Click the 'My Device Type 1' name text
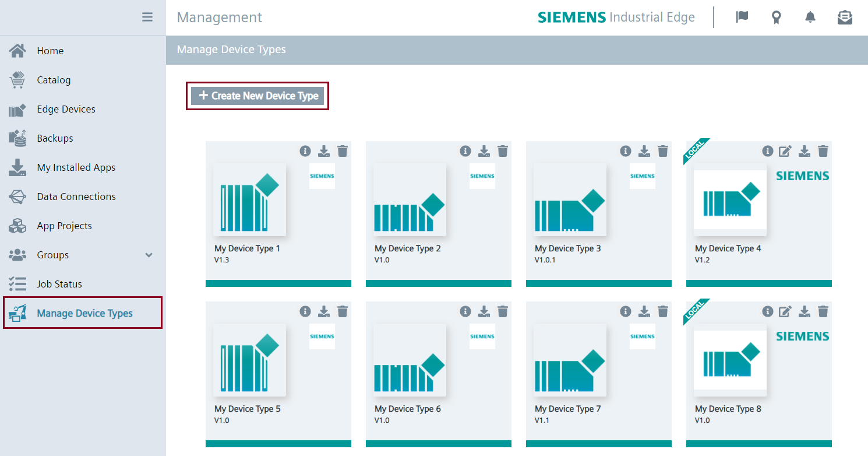 coord(248,248)
